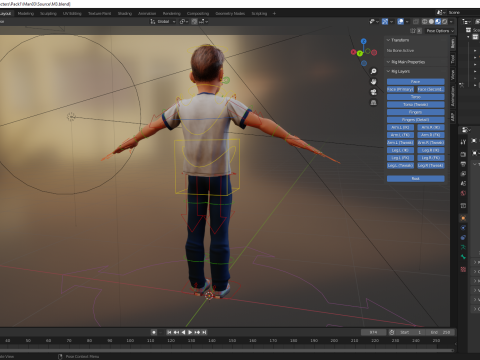
Task: Add a new workspace with plus button
Action: tap(274, 14)
